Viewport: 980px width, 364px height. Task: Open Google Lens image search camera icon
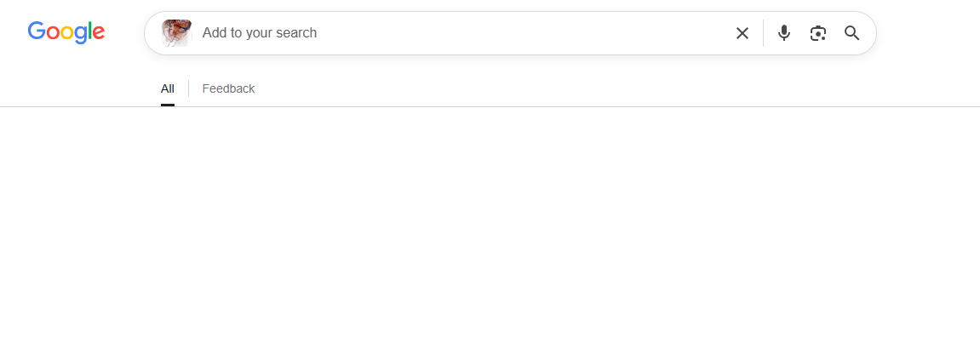coord(818,33)
